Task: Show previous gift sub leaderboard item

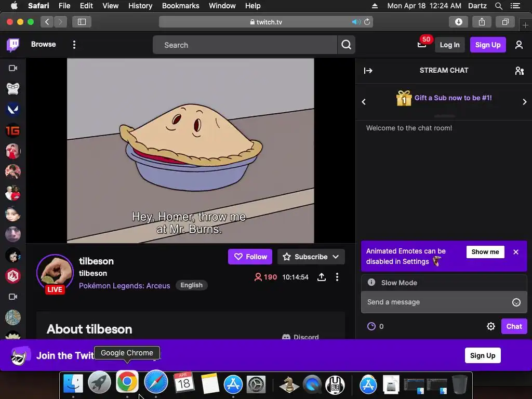Action: [364, 102]
